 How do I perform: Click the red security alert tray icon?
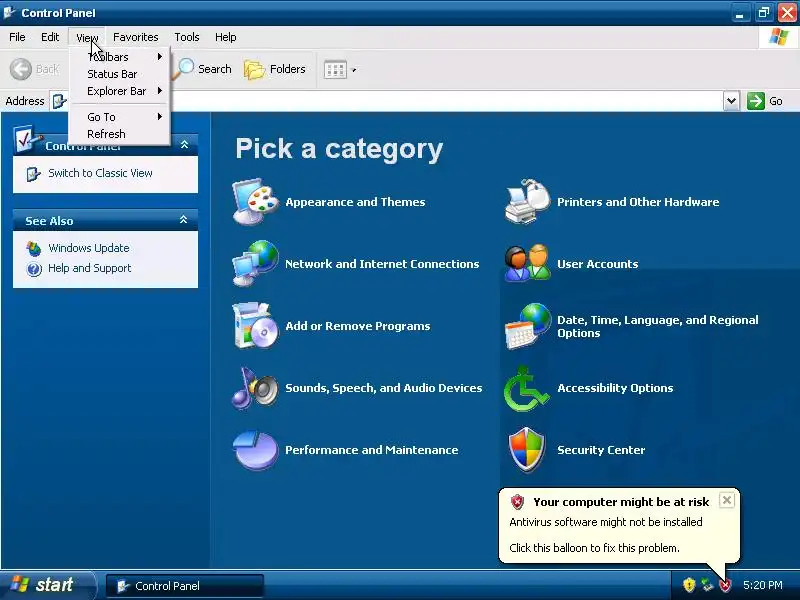pyautogui.click(x=725, y=585)
